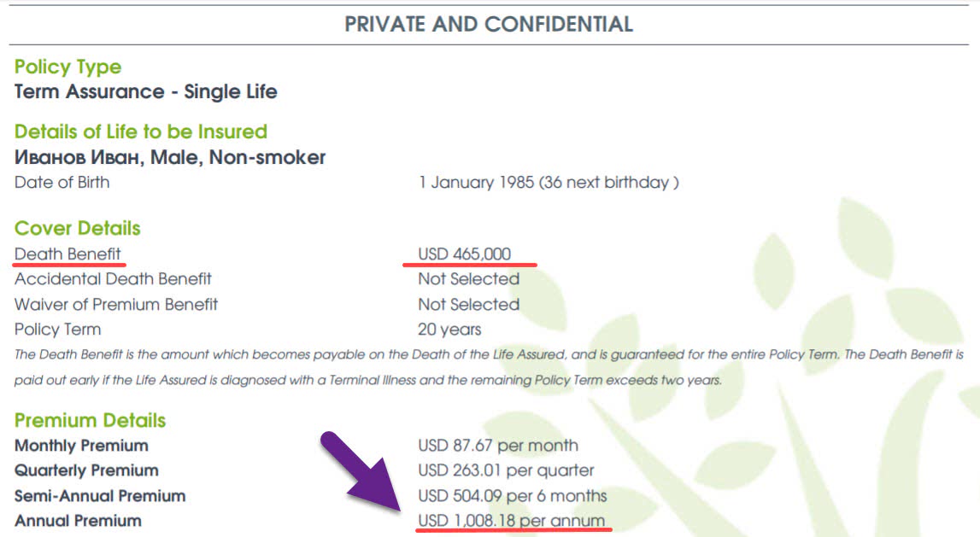Click the USD 87.67 per month value
Screen dimensions: 980x537
pos(498,445)
